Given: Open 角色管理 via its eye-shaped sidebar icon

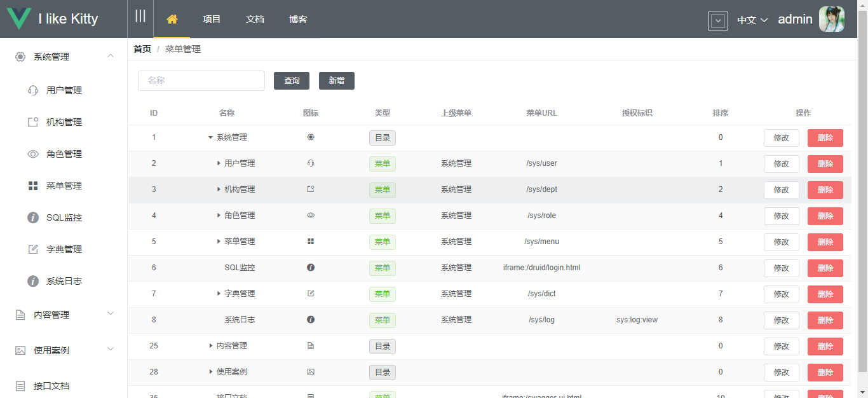Looking at the screenshot, I should point(33,153).
